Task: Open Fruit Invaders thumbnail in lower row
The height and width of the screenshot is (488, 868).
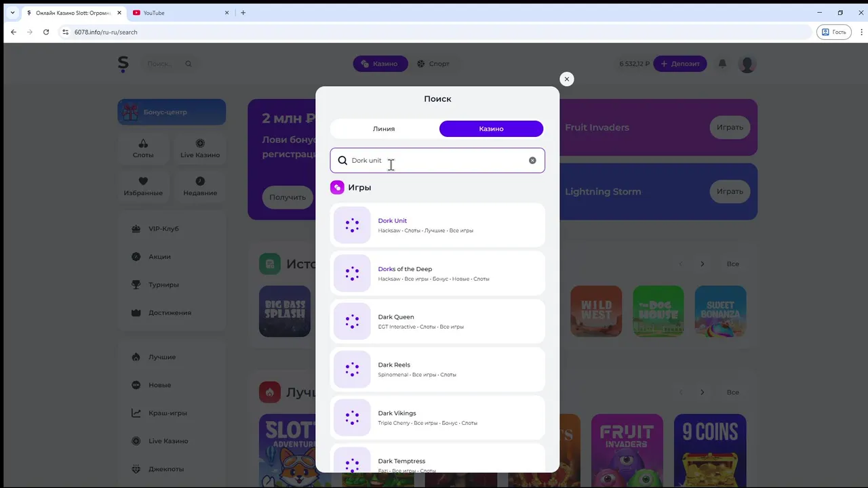Action: [x=627, y=451]
